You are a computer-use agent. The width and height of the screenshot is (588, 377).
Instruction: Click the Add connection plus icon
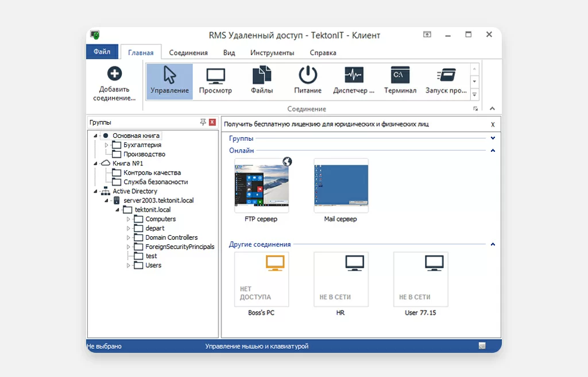115,74
